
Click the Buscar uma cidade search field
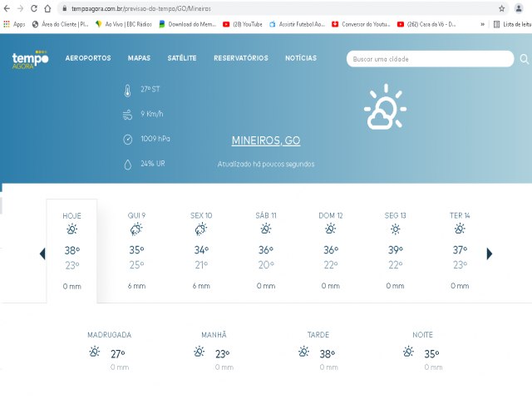428,59
